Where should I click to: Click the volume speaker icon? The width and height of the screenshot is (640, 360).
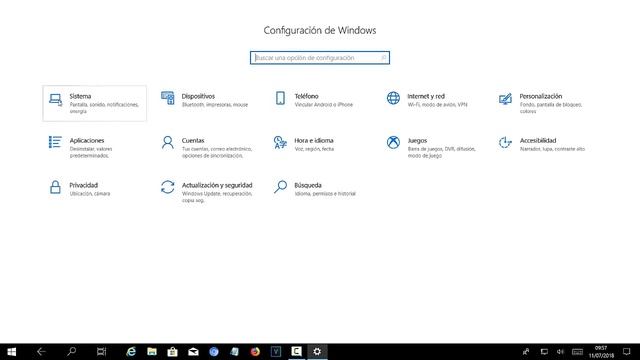(560, 351)
